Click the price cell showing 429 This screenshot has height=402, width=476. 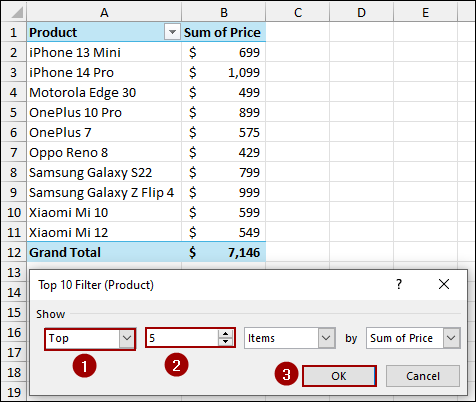click(x=224, y=152)
